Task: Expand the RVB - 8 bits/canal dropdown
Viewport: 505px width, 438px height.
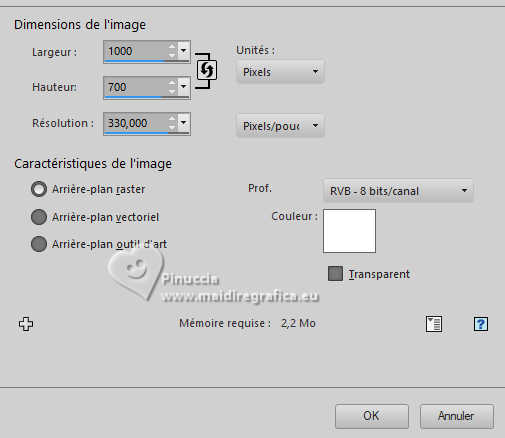Action: tap(398, 191)
